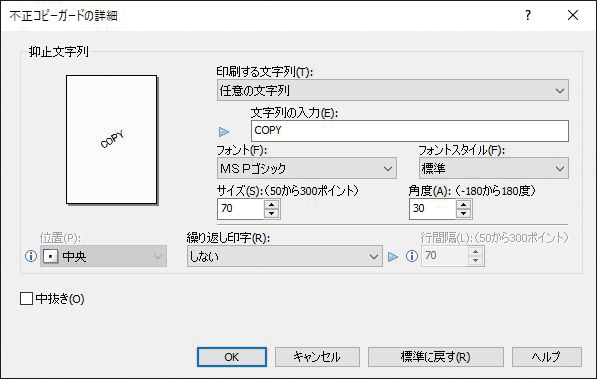Click the info icon beside 位置 dropdown

coord(30,256)
